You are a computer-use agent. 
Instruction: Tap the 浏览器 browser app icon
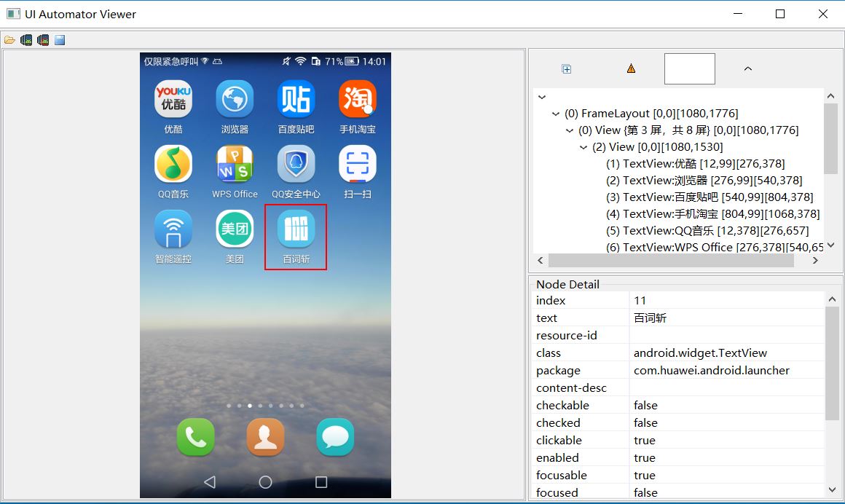click(x=235, y=99)
